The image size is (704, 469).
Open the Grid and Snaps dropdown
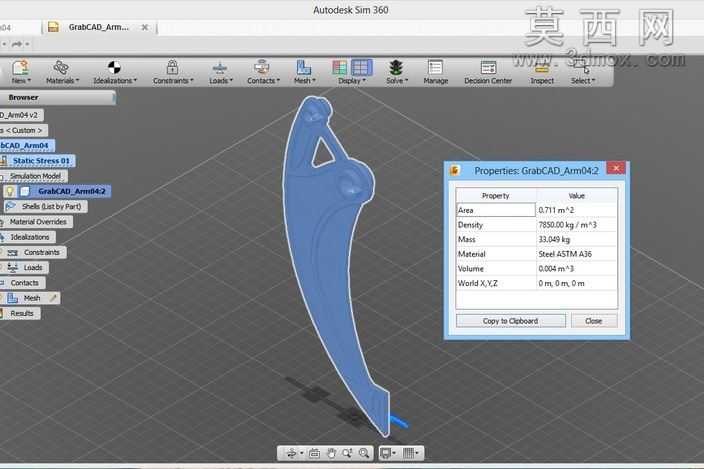coord(410,453)
